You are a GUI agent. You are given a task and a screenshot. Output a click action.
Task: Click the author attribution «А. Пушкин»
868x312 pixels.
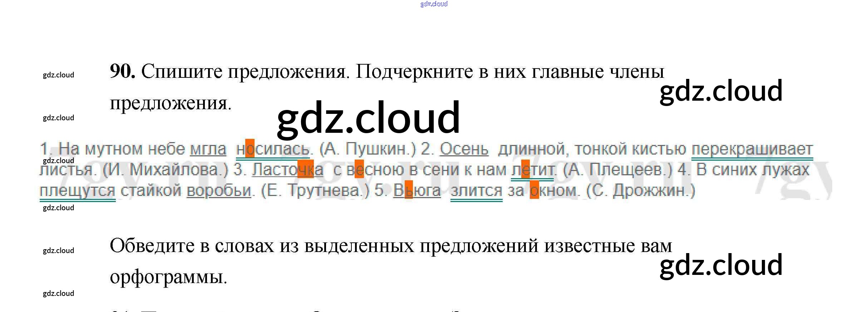[x=368, y=149]
